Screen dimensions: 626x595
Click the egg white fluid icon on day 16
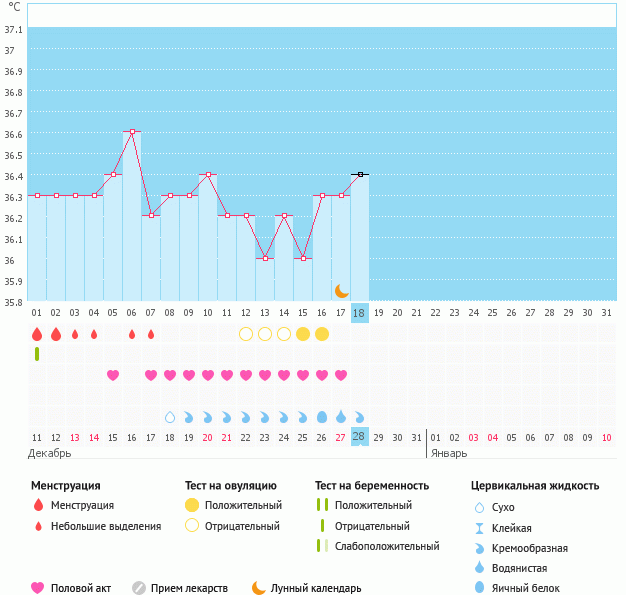tap(322, 416)
